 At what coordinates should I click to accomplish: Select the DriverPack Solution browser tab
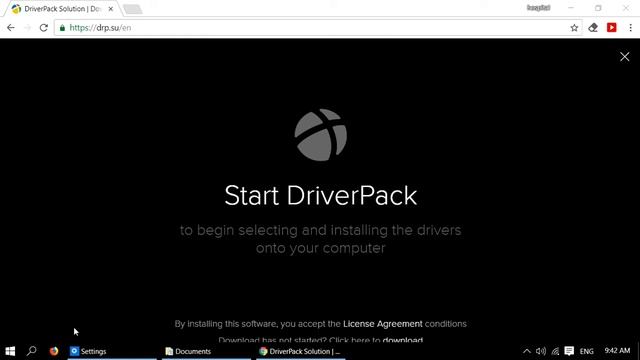pyautogui.click(x=61, y=9)
